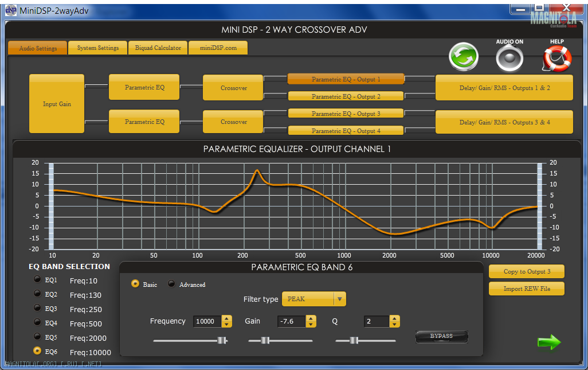Click the Q slider handle
The height and width of the screenshot is (370, 588).
pyautogui.click(x=354, y=340)
